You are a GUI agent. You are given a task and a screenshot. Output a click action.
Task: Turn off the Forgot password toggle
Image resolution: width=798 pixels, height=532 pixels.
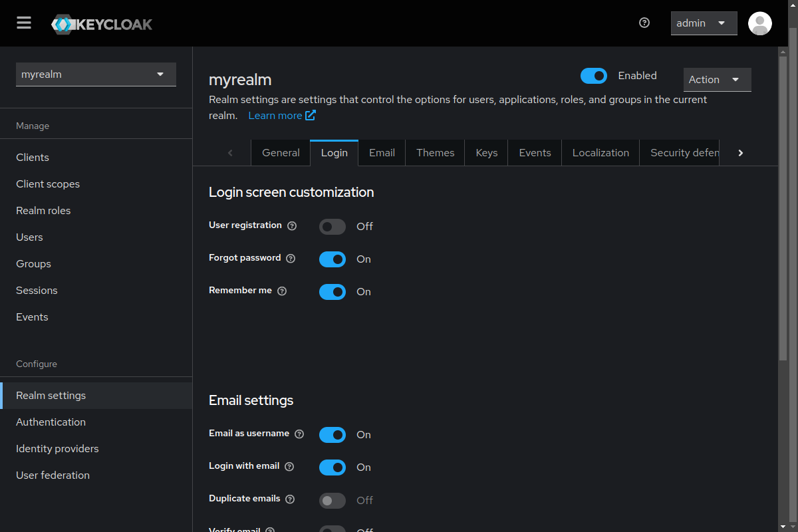[x=332, y=259]
